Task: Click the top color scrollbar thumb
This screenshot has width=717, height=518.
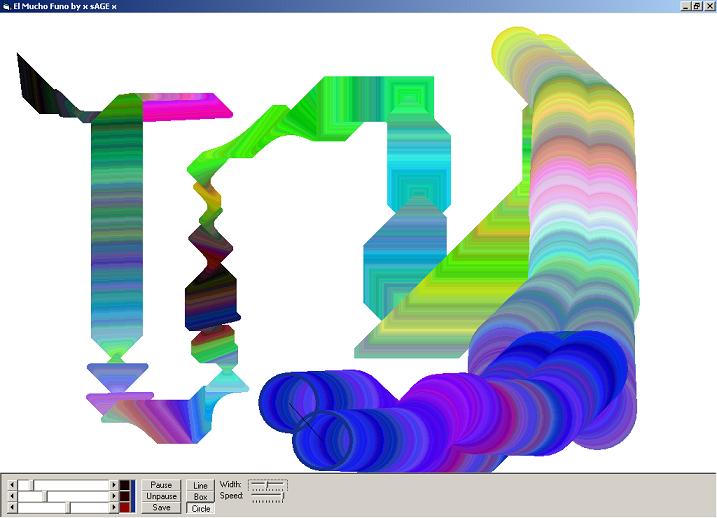Action: [28, 485]
